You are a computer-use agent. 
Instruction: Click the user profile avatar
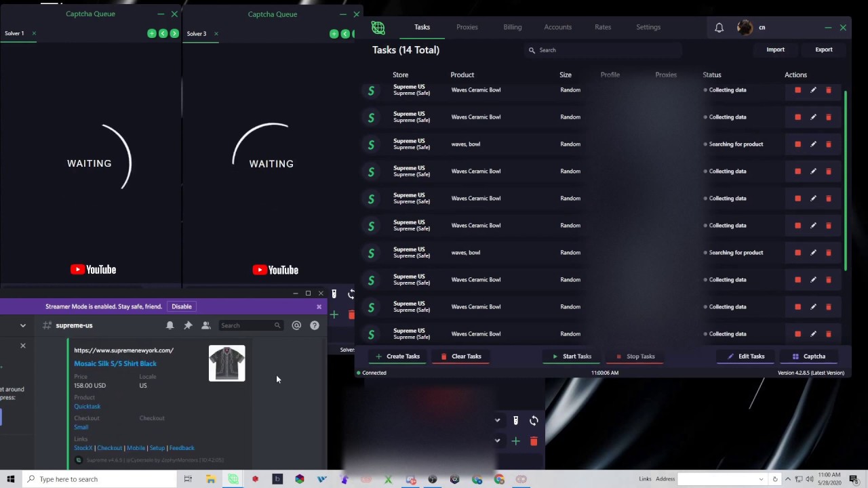click(x=745, y=28)
